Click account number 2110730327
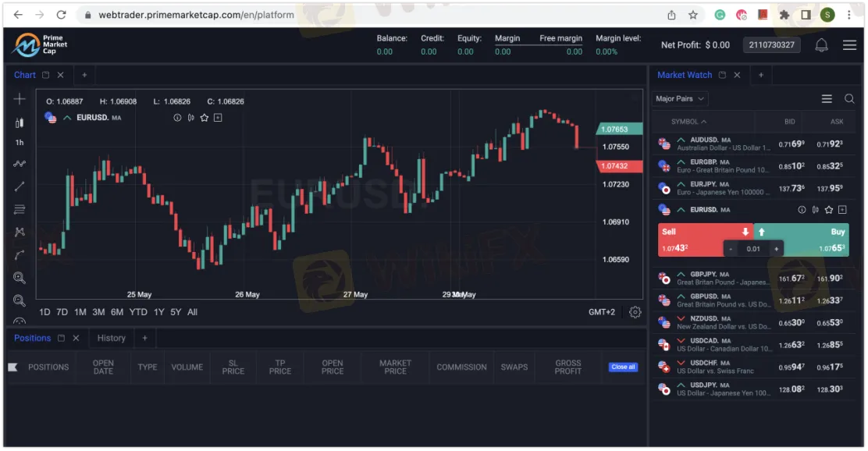This screenshot has width=868, height=451. [771, 44]
